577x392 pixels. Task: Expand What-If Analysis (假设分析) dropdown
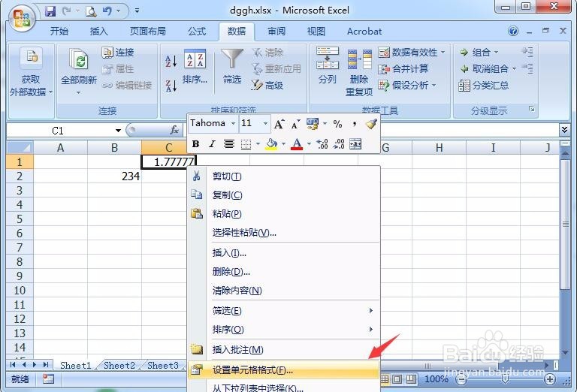pyautogui.click(x=434, y=86)
